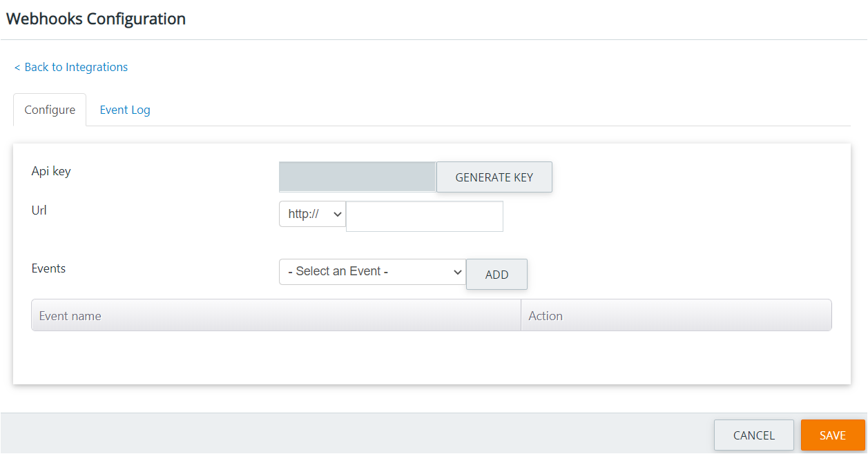Cancel the webhook configuration
Viewport: 868px width, 454px height.
754,435
